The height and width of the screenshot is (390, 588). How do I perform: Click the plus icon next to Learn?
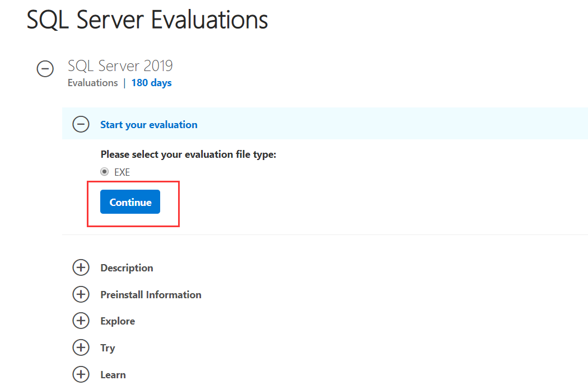(81, 374)
